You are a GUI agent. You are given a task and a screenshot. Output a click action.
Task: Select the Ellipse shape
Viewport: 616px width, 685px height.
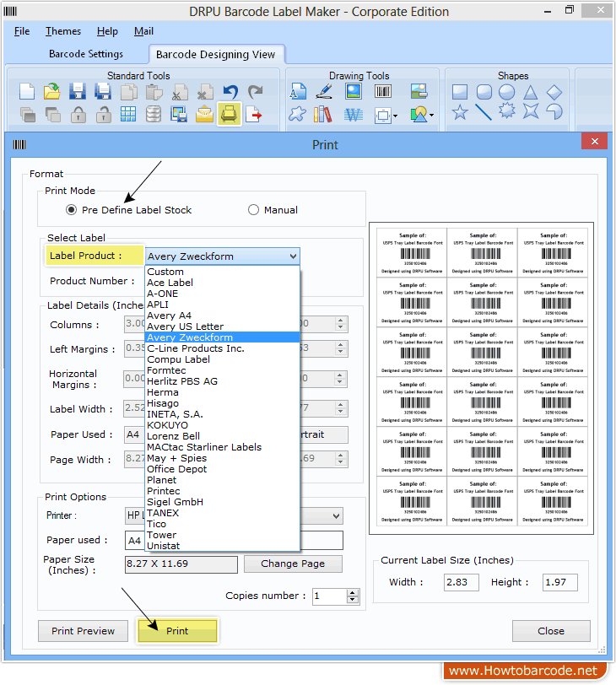point(507,92)
